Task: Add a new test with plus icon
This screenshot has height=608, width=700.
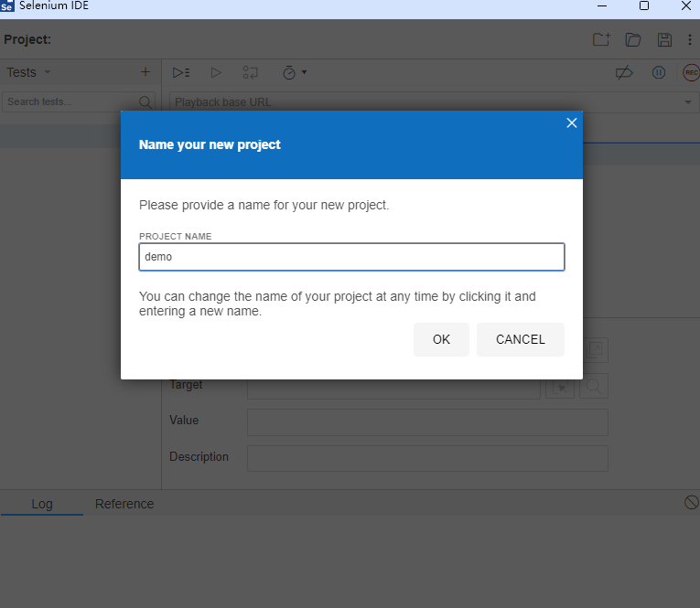Action: (145, 72)
